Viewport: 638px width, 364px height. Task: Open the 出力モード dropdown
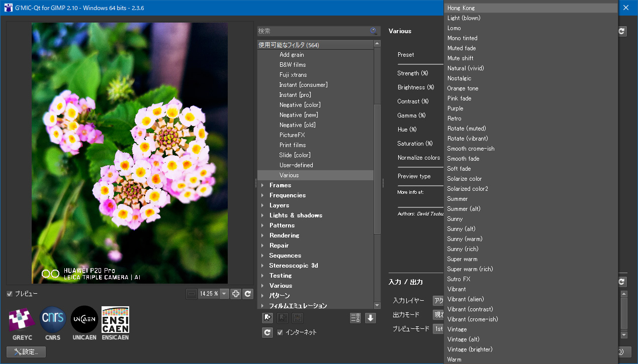coord(438,315)
